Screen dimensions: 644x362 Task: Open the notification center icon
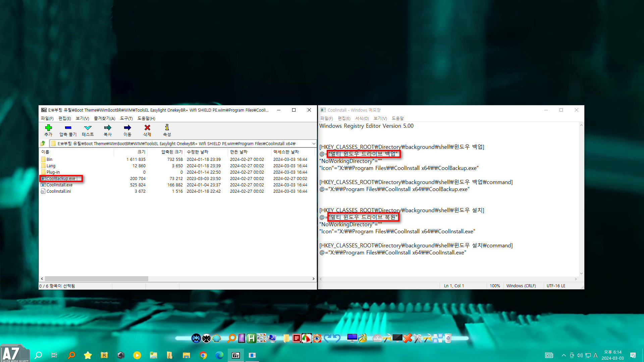pyautogui.click(x=633, y=355)
